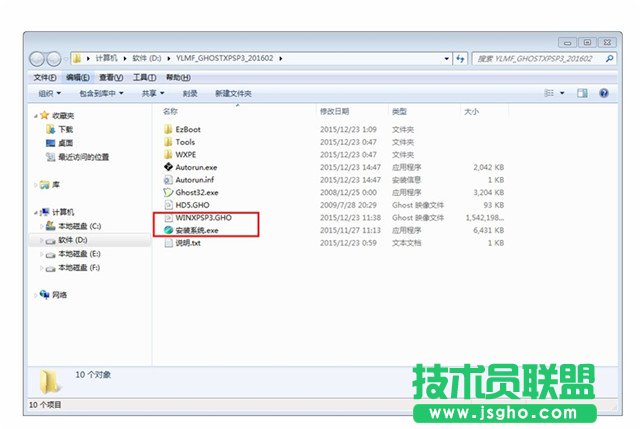Expand 本地磁盘 (C:) in navigation tree
640x429 pixels.
pos(42,226)
